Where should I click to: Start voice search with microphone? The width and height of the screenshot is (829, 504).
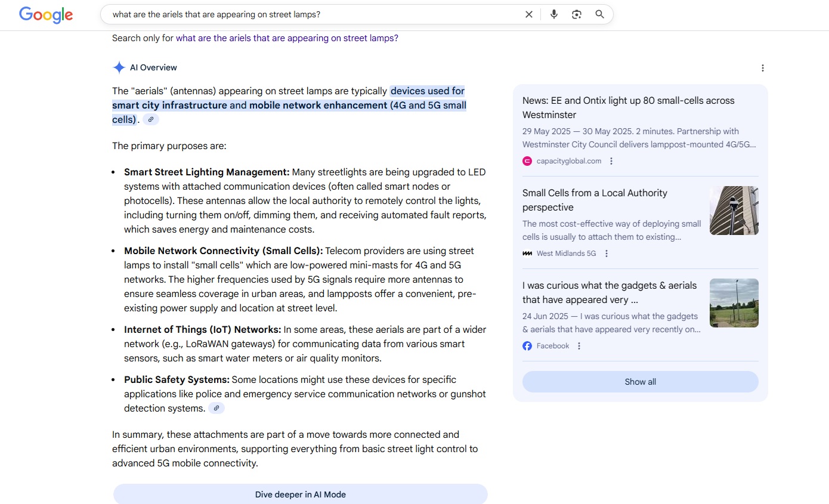click(x=553, y=14)
